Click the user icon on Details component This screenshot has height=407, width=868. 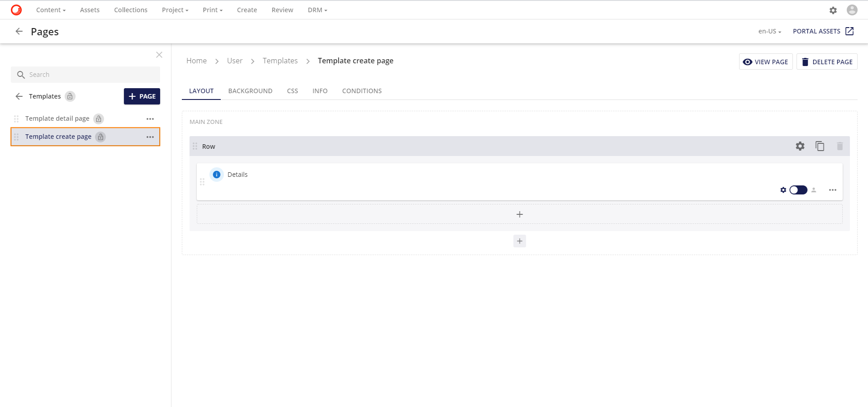coord(814,190)
